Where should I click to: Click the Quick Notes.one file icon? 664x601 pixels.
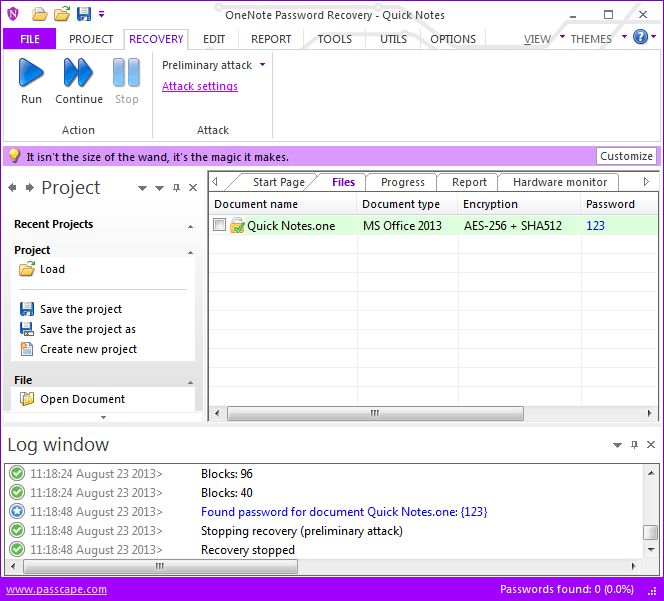[238, 225]
